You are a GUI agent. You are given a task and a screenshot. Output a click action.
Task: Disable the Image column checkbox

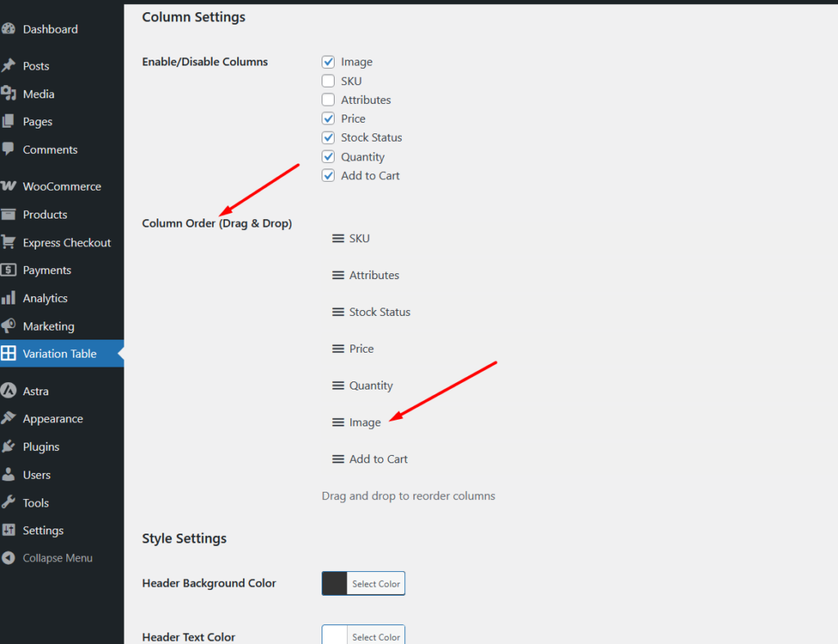click(x=328, y=62)
